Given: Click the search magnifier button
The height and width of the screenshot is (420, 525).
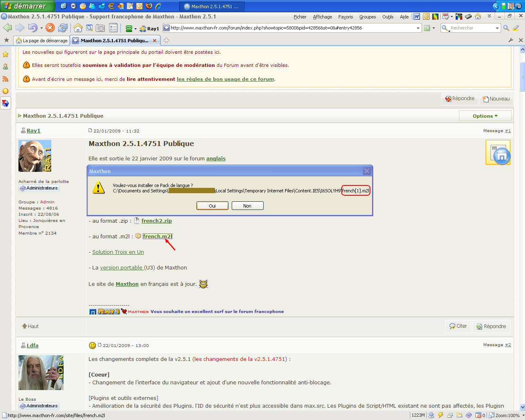Looking at the screenshot, I should [506, 28].
